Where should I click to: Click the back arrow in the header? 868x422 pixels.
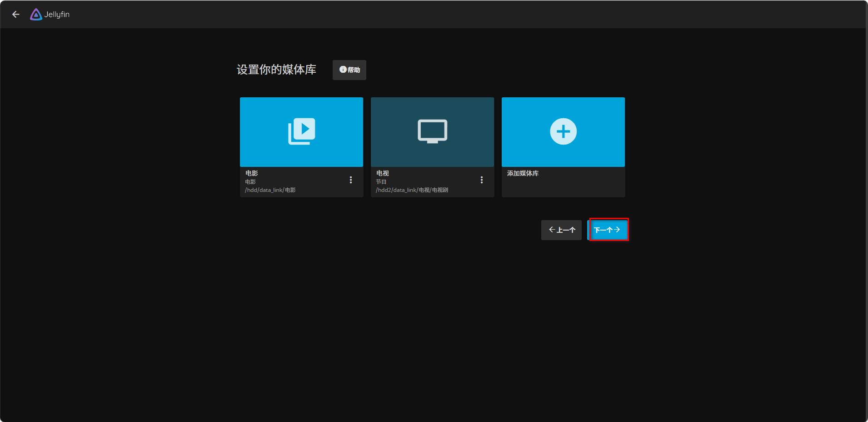click(16, 15)
